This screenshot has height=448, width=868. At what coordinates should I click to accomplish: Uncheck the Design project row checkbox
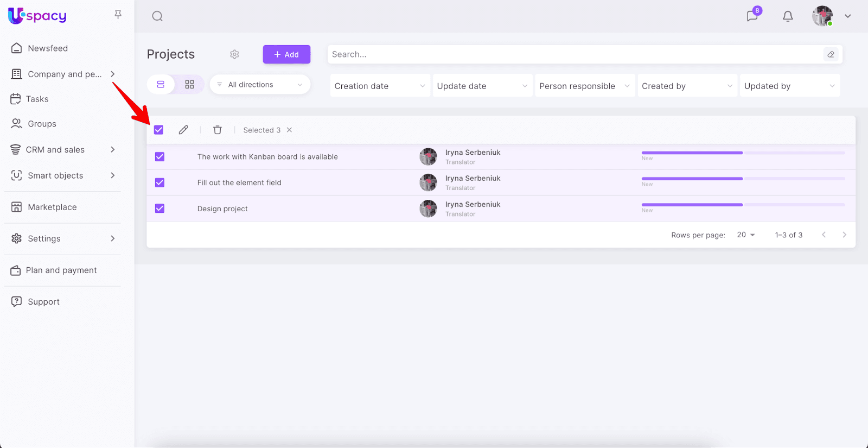click(159, 209)
